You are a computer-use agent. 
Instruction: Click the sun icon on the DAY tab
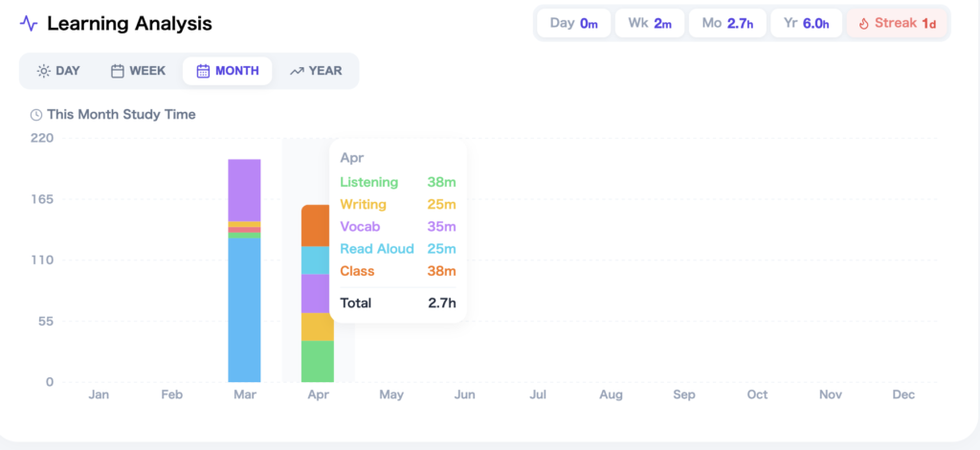(43, 71)
